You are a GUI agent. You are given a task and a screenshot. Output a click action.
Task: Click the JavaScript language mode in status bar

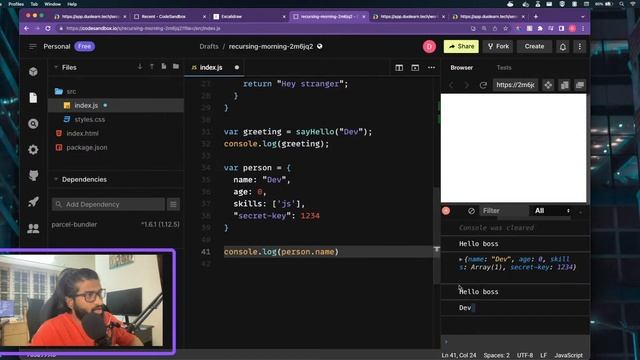coord(569,356)
